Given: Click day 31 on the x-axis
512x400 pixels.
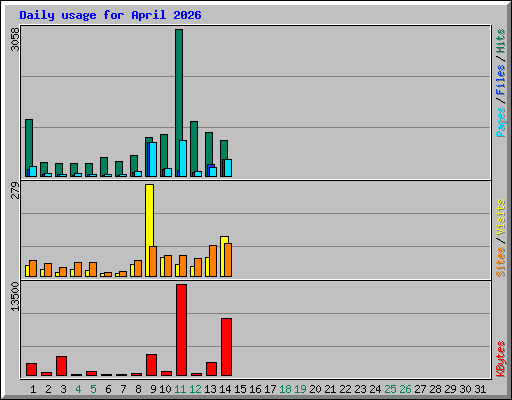Looking at the screenshot, I should [x=480, y=389].
